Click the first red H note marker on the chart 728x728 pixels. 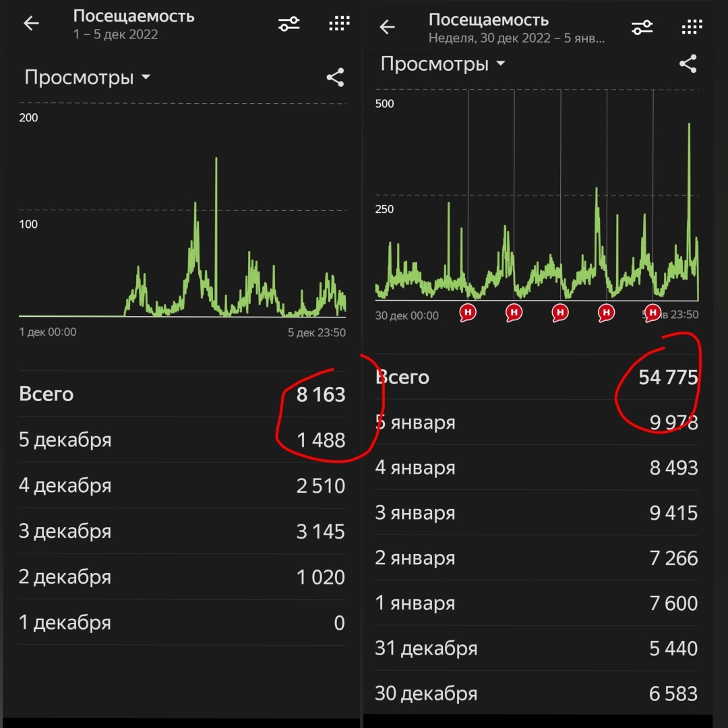(468, 312)
